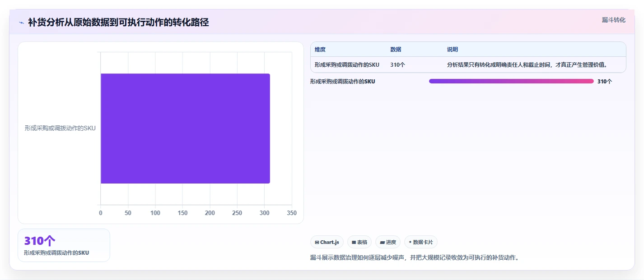Click the progress label 形成采购或调拨动作的SKU
Screen dimensions: 644x280
point(342,82)
